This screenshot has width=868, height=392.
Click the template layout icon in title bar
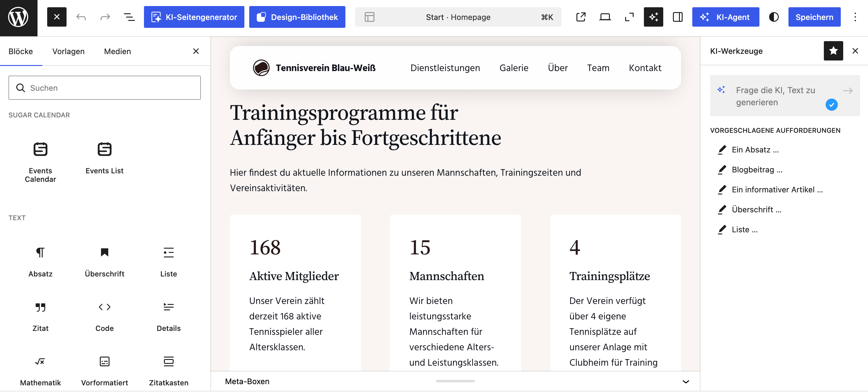tap(369, 17)
